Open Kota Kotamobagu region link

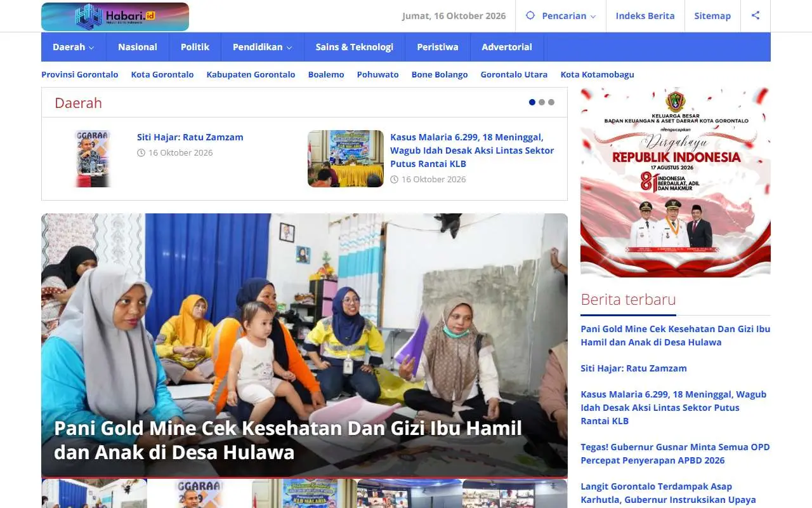pyautogui.click(x=598, y=74)
